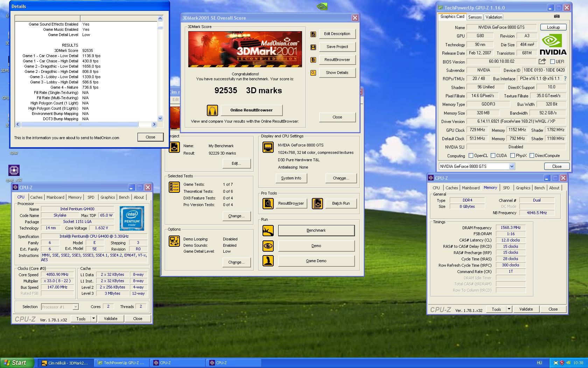This screenshot has height=368, width=588.
Task: Toggle the UEFI checkbox in GPU-Z
Action: 552,62
